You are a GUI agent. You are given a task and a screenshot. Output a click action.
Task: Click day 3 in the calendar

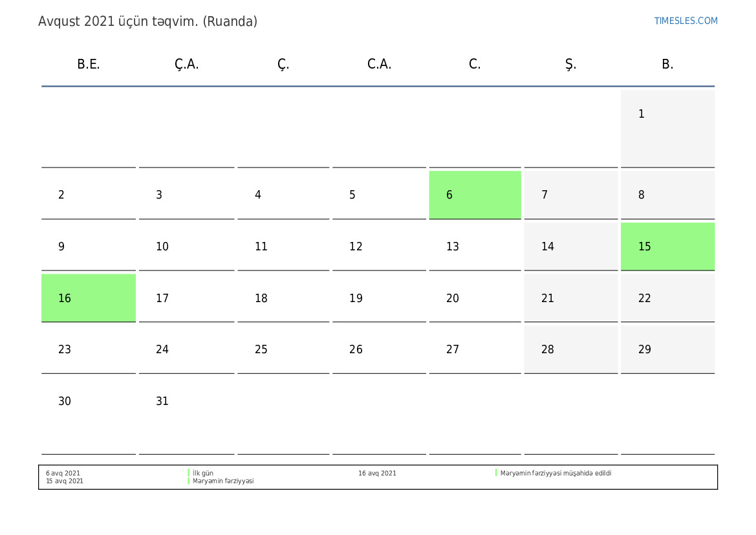point(187,195)
